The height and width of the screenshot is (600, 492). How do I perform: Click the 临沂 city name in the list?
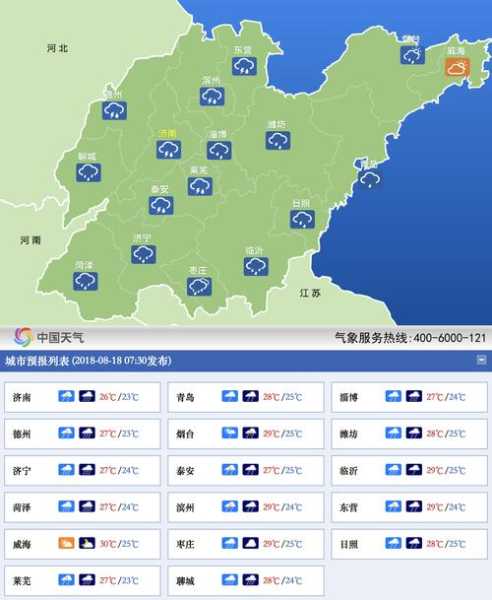tap(349, 471)
